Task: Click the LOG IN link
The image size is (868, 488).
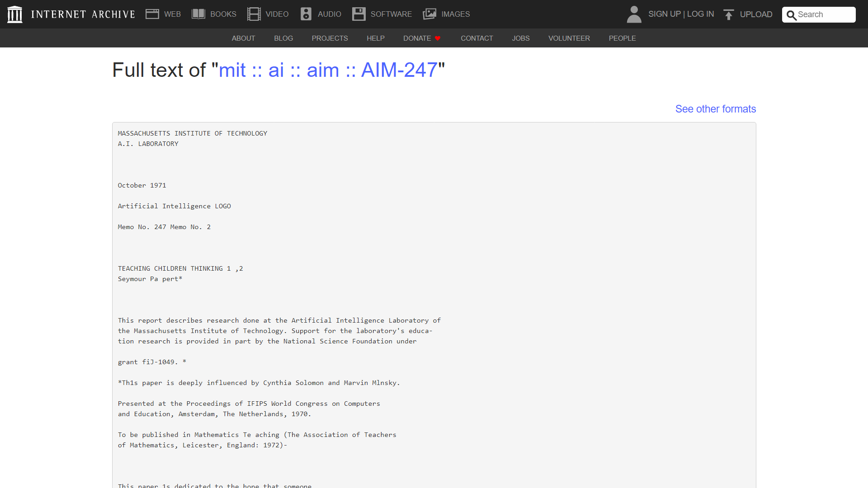Action: point(700,14)
